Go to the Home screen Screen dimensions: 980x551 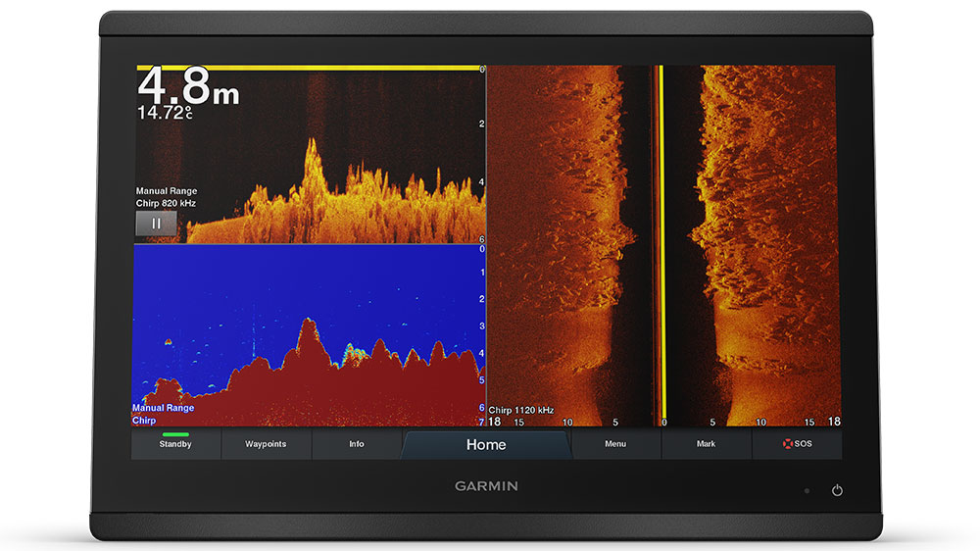[x=486, y=445]
